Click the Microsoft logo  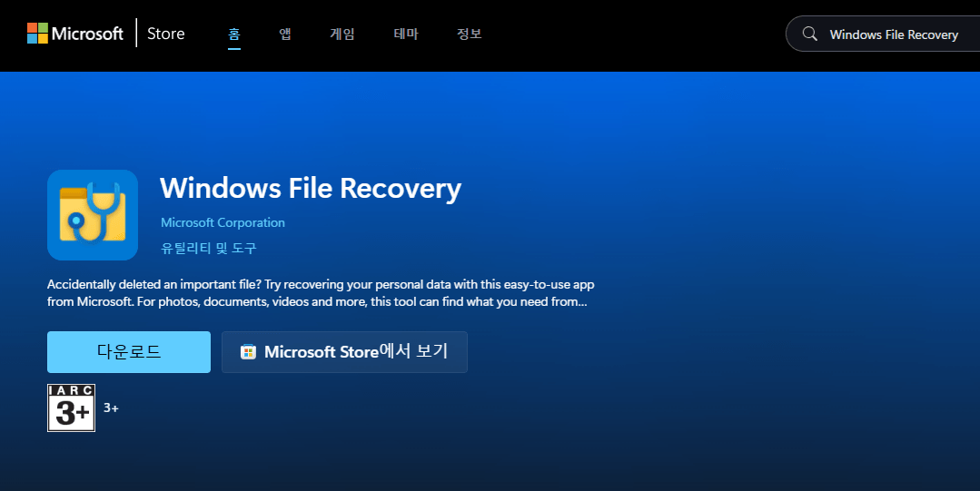[75, 33]
